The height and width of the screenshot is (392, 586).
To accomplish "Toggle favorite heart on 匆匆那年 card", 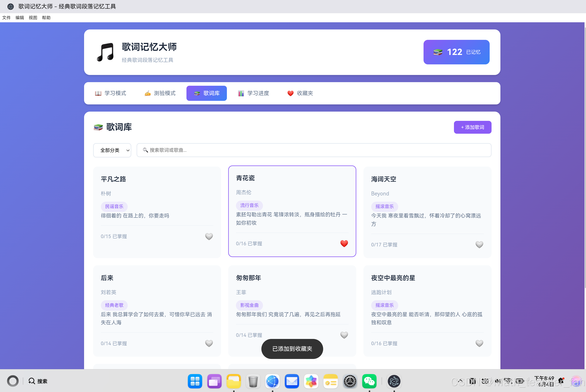I will pyautogui.click(x=344, y=335).
